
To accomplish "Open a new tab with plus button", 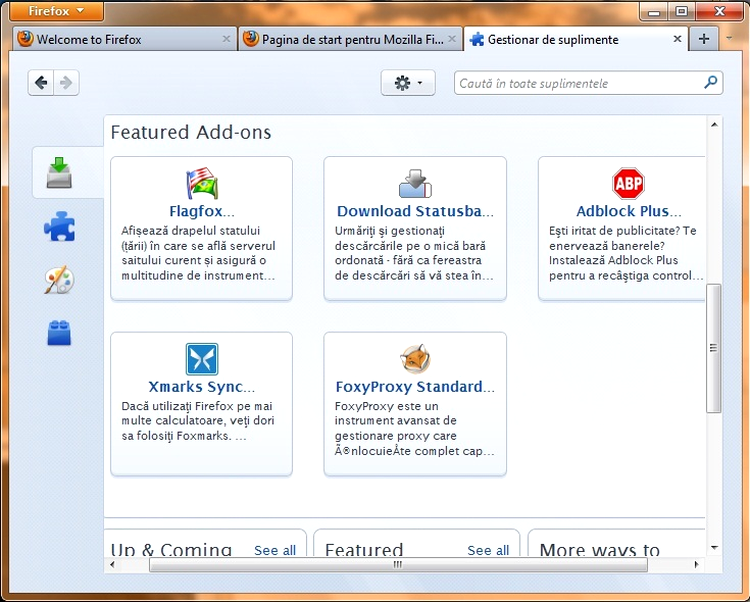I will 704,39.
